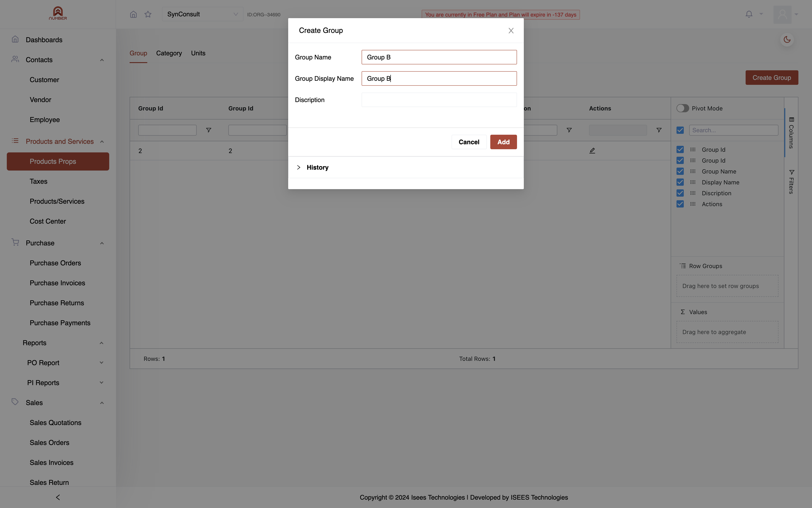Uncheck Display Name column checkbox
812x508 pixels.
[680, 182]
